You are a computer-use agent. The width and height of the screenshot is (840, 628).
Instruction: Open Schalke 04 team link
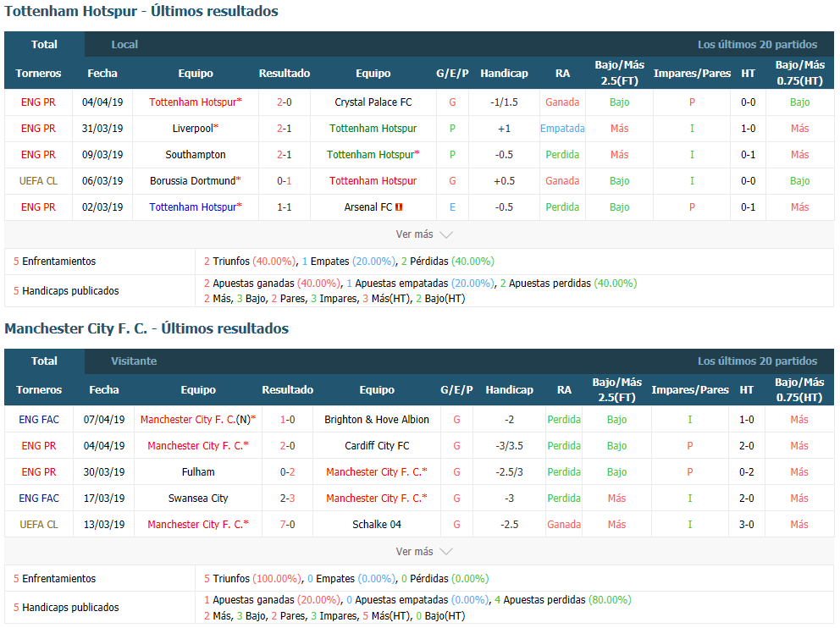tap(377, 525)
